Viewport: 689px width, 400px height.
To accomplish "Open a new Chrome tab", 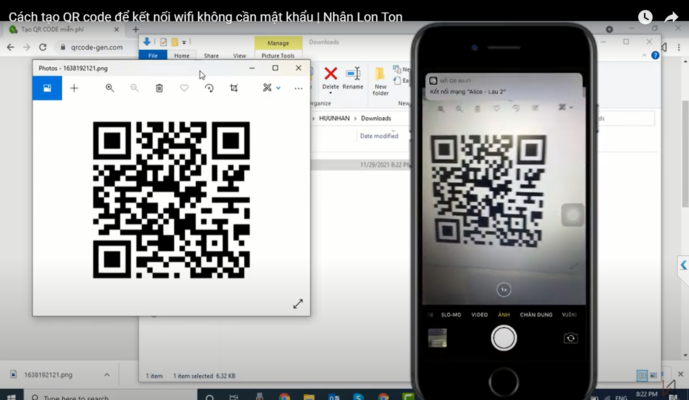I will click(136, 29).
